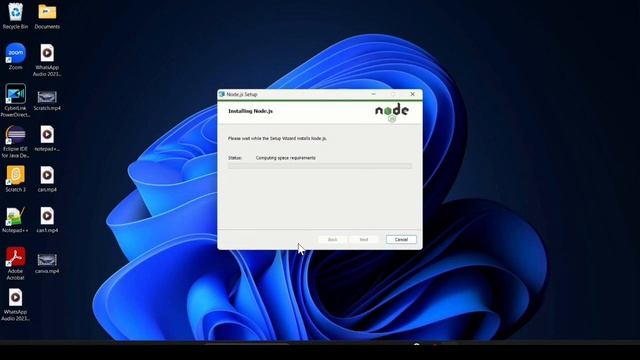The height and width of the screenshot is (360, 640).
Task: Click the node logo in the installer header
Action: coord(392,112)
